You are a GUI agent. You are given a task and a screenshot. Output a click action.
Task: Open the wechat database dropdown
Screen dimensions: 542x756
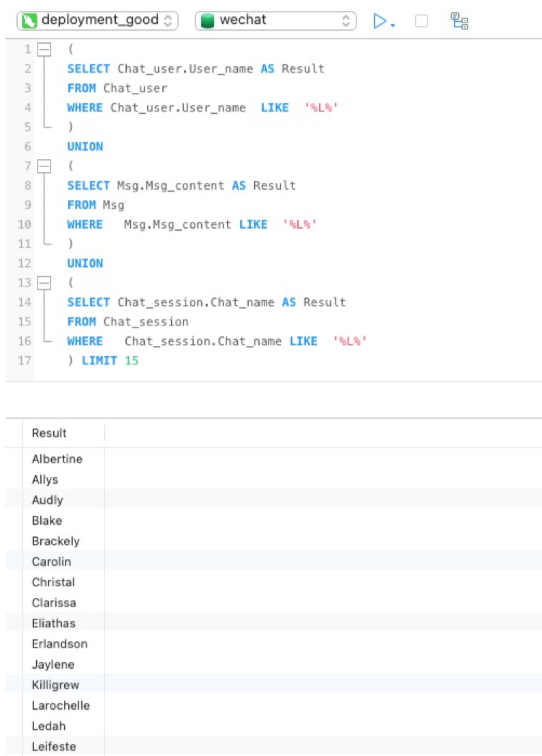coord(275,20)
